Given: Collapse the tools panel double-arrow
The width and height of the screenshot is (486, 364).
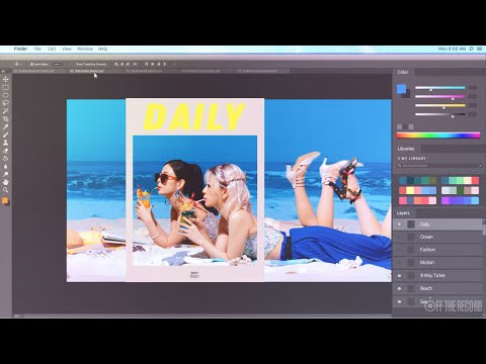Looking at the screenshot, I should coord(3,71).
